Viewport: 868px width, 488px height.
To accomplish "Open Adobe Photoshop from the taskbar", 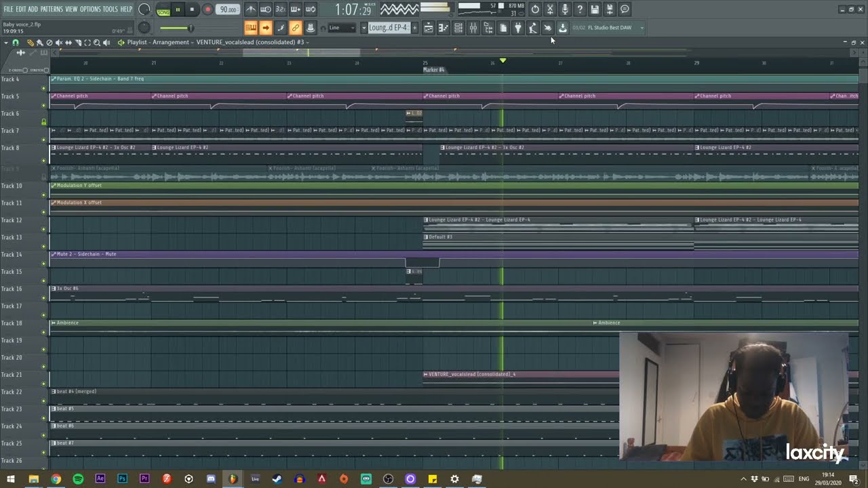I will click(x=122, y=479).
